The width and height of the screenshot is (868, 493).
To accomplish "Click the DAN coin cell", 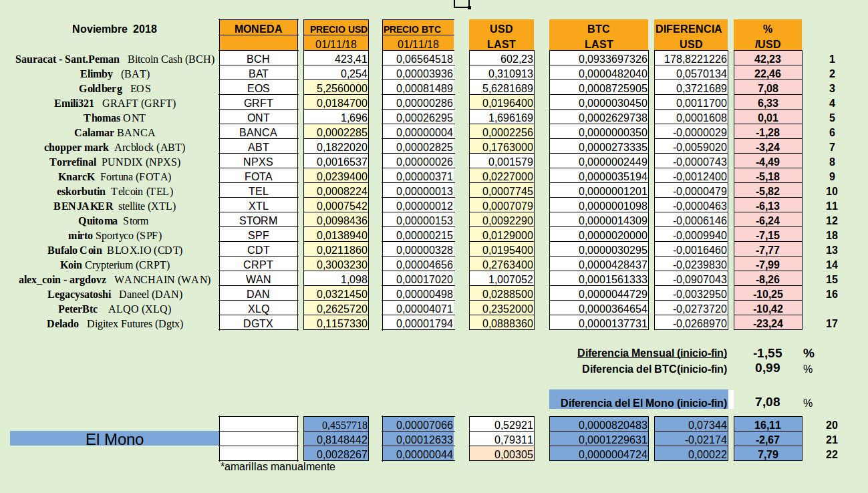I will (259, 294).
